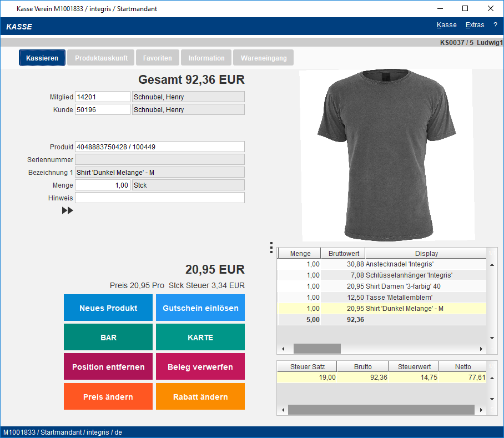Switch to the Produktauskunft tab
The height and width of the screenshot is (438, 504).
pyautogui.click(x=101, y=58)
